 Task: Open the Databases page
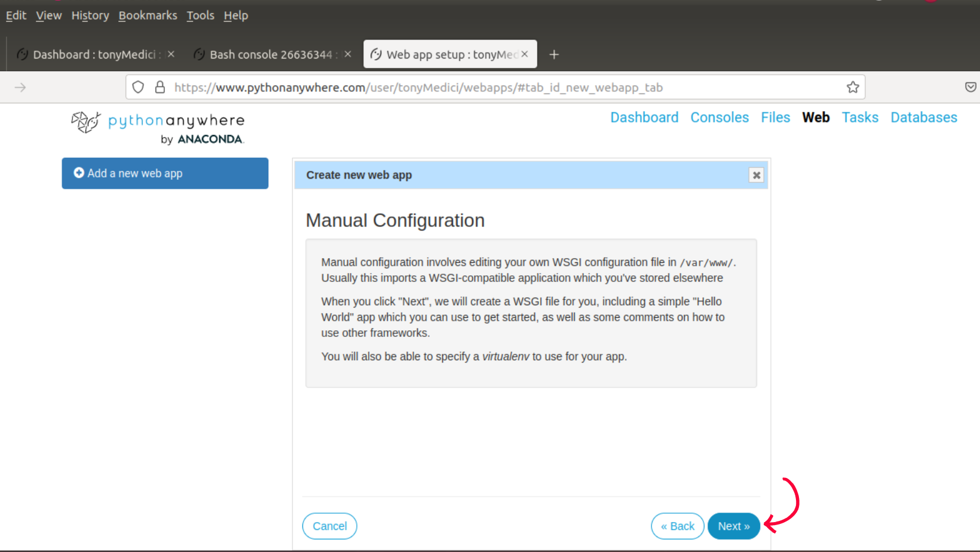[924, 118]
